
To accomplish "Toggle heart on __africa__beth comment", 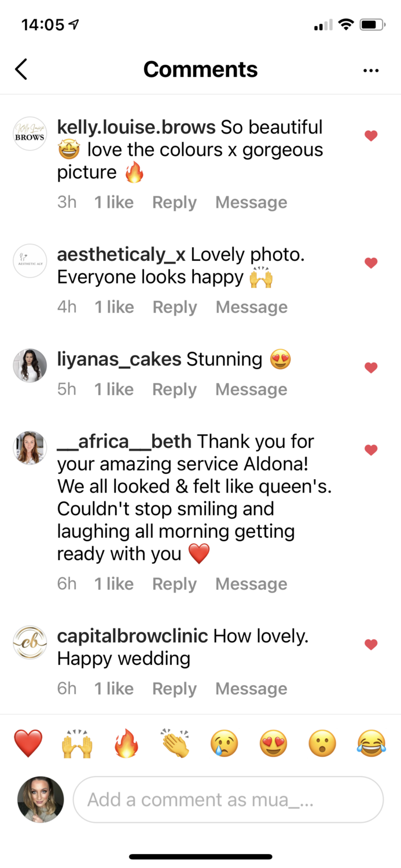I will pos(371,450).
